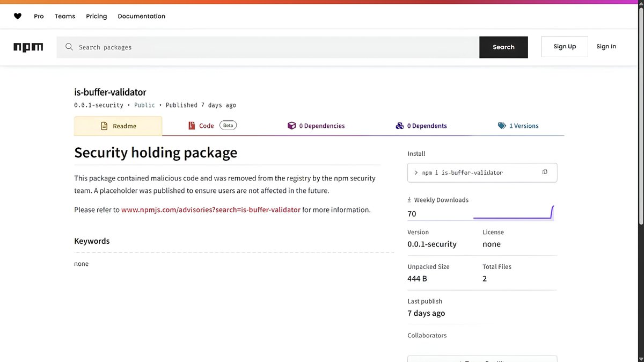Click the Install label in sidebar
The width and height of the screenshot is (644, 362).
(x=416, y=154)
